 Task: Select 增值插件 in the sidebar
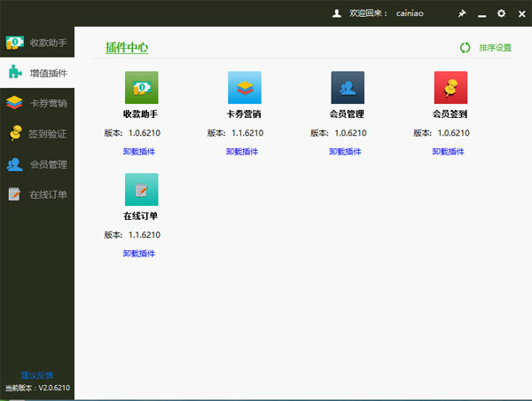(37, 73)
